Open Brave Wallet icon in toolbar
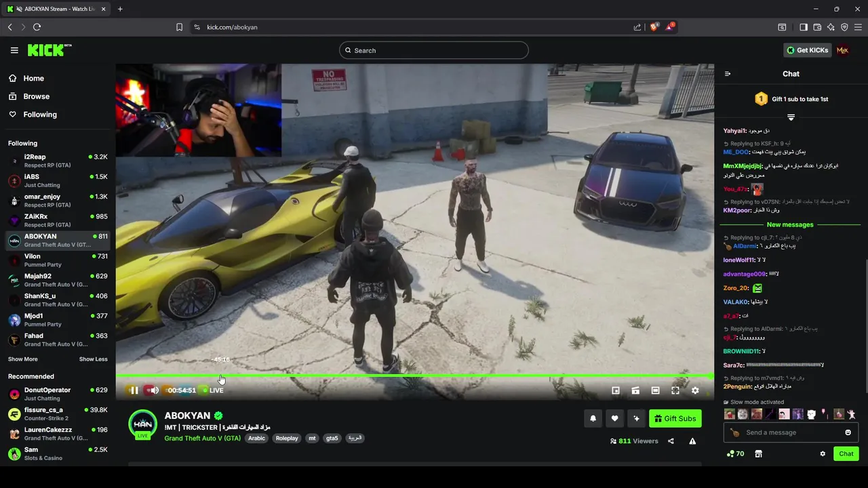The height and width of the screenshot is (488, 868). [x=817, y=27]
